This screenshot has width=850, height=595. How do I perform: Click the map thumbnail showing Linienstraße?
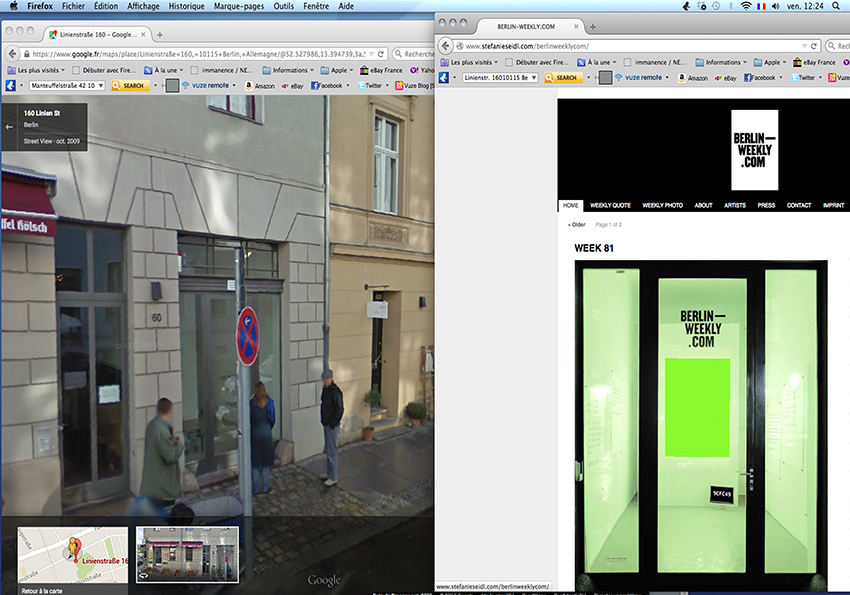point(73,555)
